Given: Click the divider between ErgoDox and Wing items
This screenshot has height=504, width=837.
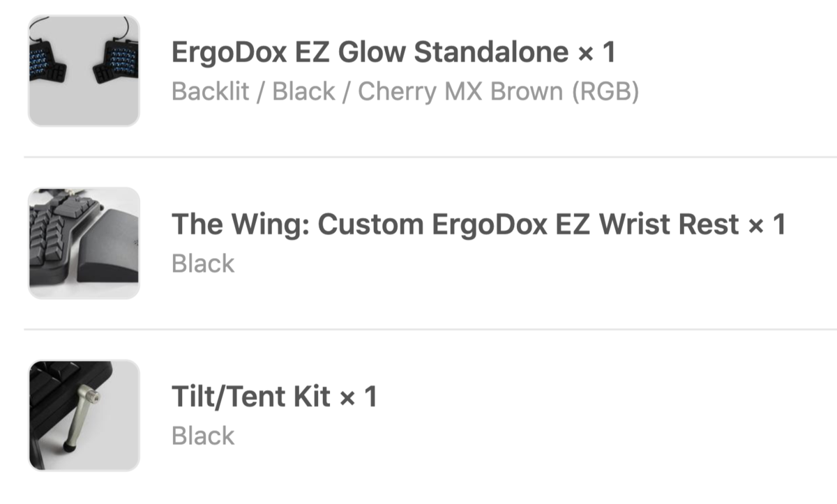Looking at the screenshot, I should 430,157.
